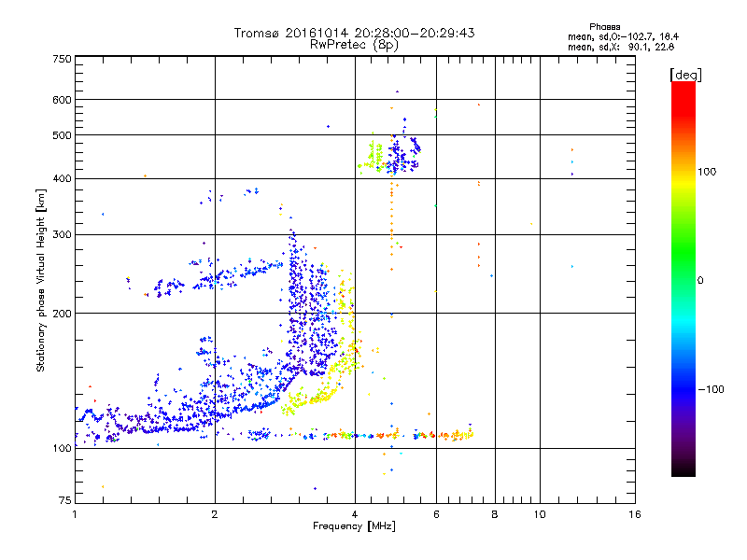Select the 'mean, sd,O:-102.7, 18.4' statistics line

click(x=623, y=36)
